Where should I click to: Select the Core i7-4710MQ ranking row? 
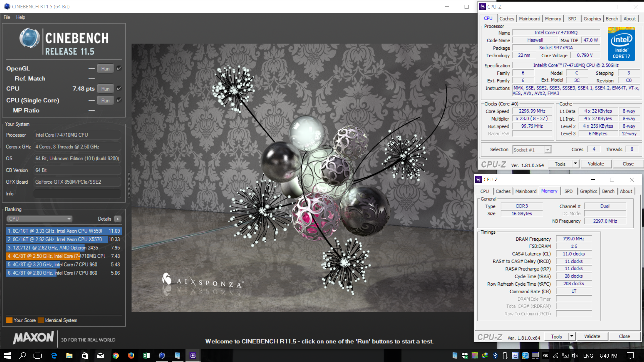(x=64, y=256)
